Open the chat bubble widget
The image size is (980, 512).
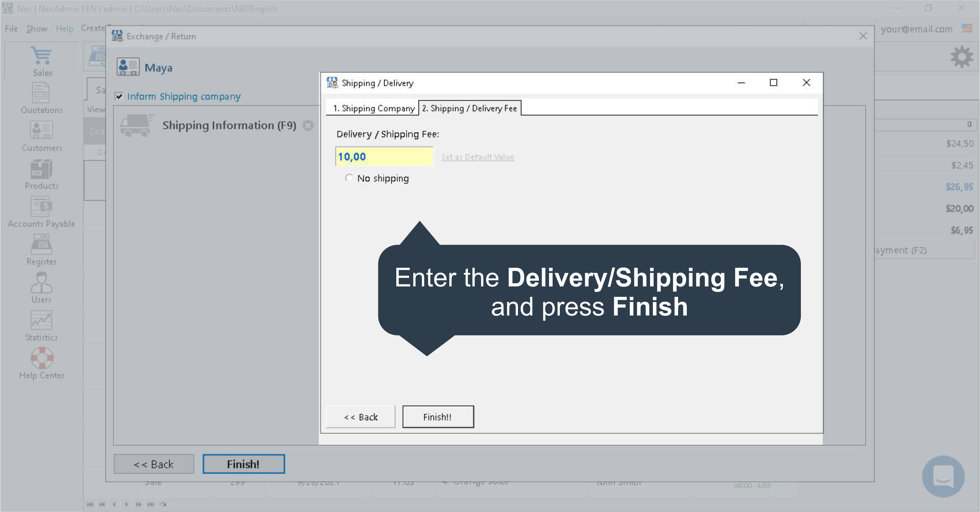tap(943, 476)
